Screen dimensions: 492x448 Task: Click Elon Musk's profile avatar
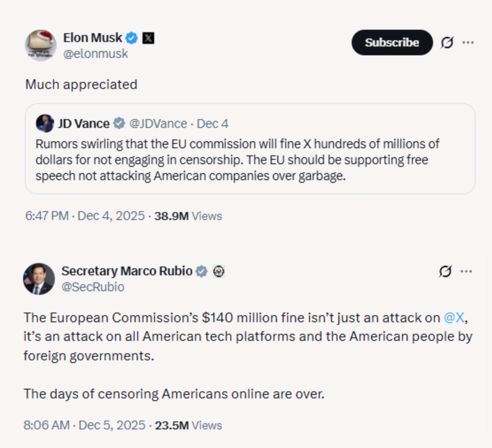point(41,45)
